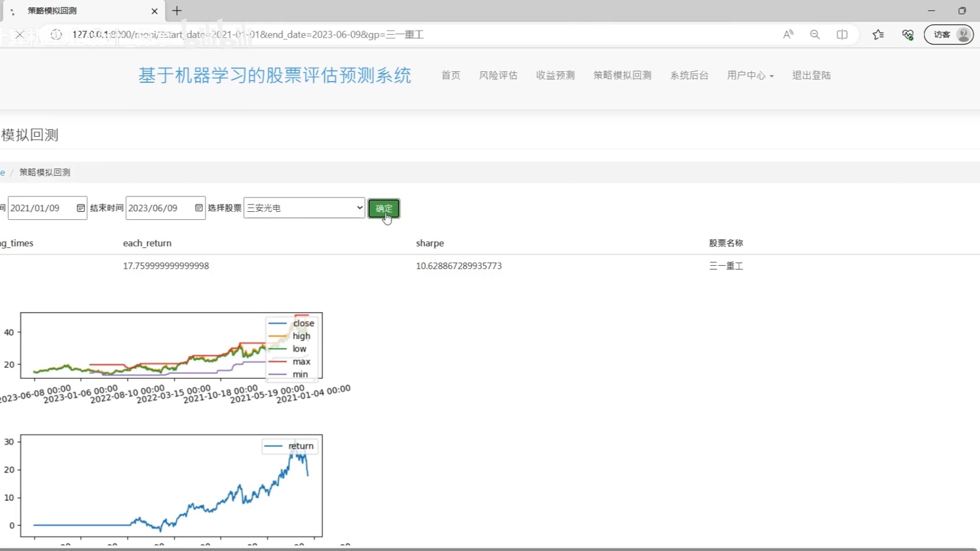Open the 系统后台 admin page
The image size is (980, 551).
coord(689,75)
